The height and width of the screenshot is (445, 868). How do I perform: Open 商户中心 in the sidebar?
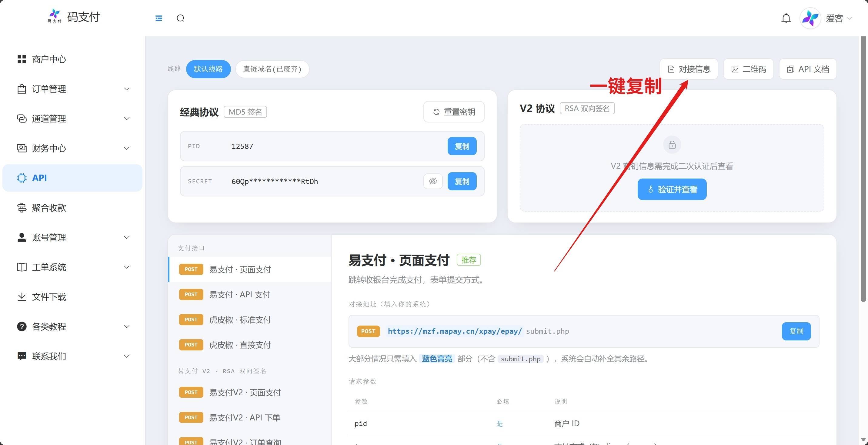coord(72,59)
